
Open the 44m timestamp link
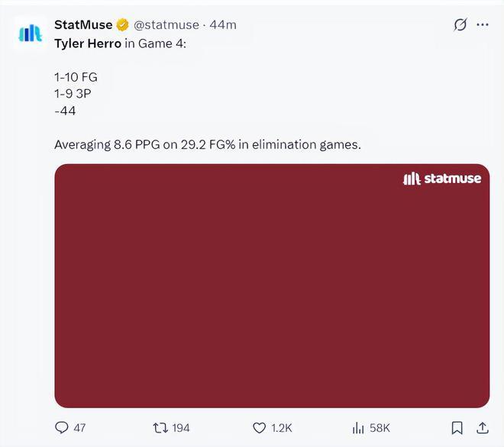click(x=223, y=24)
